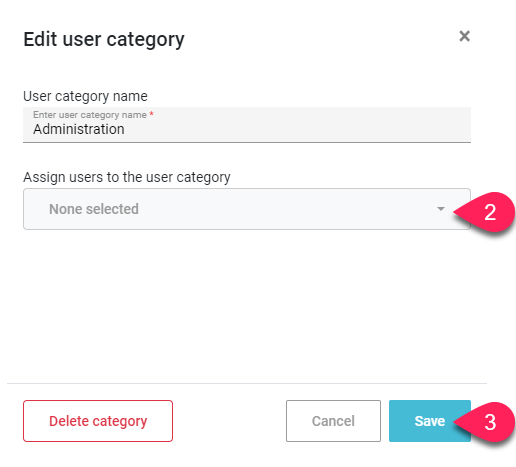
Task: Delete the Administration category
Action: (98, 421)
